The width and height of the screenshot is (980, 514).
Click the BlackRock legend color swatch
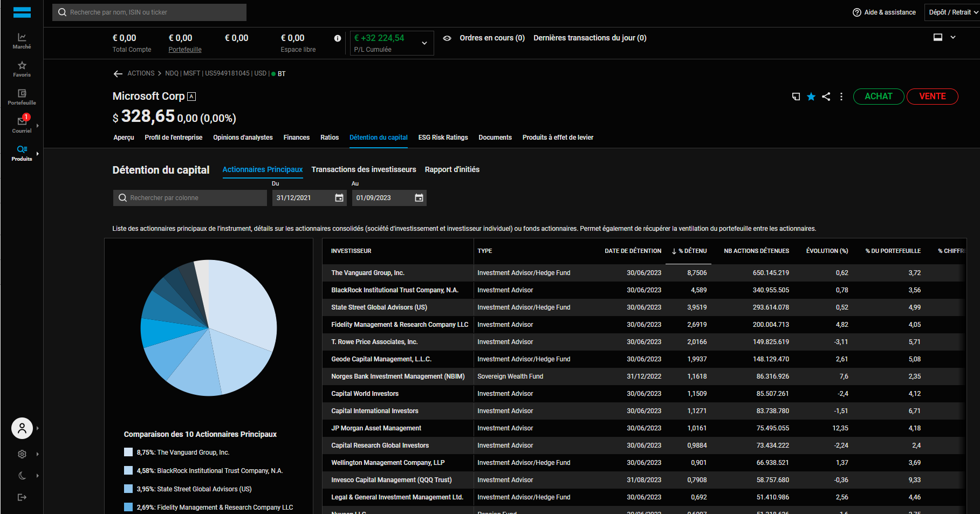click(128, 470)
